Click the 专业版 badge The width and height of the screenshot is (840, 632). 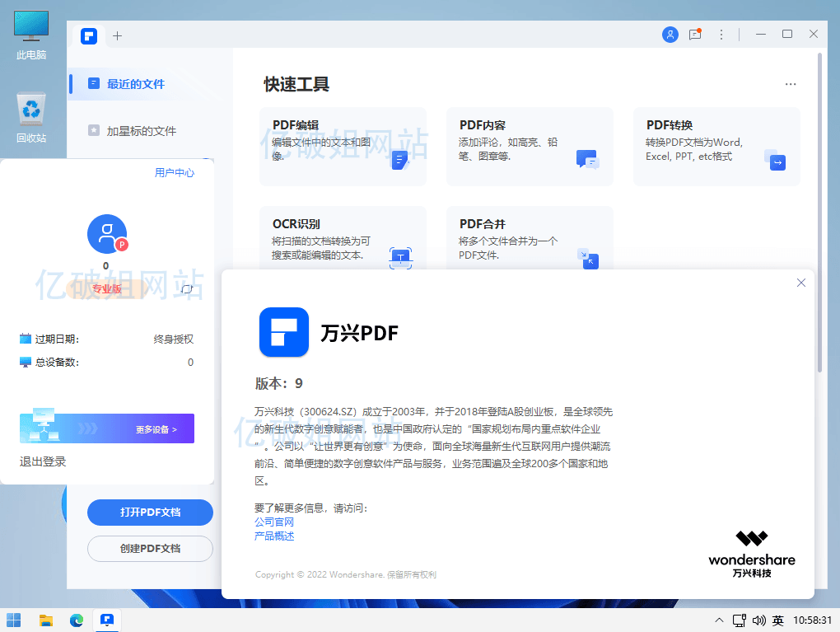[106, 289]
